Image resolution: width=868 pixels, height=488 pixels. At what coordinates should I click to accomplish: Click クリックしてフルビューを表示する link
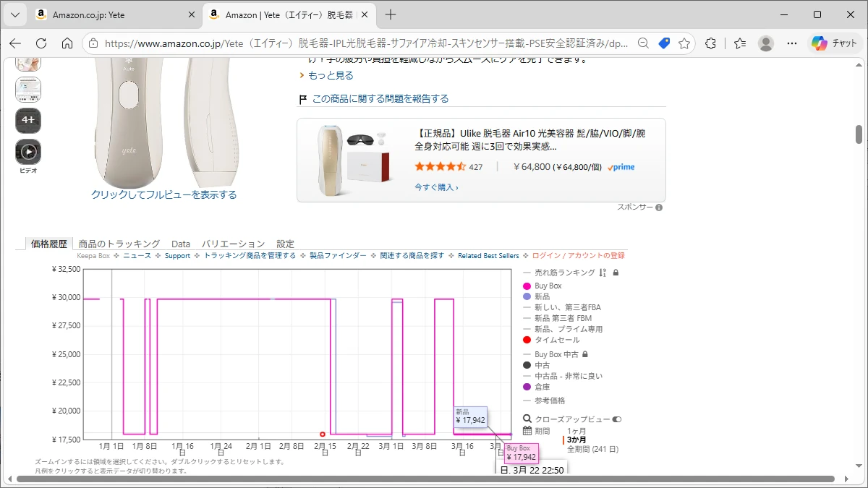pos(163,194)
